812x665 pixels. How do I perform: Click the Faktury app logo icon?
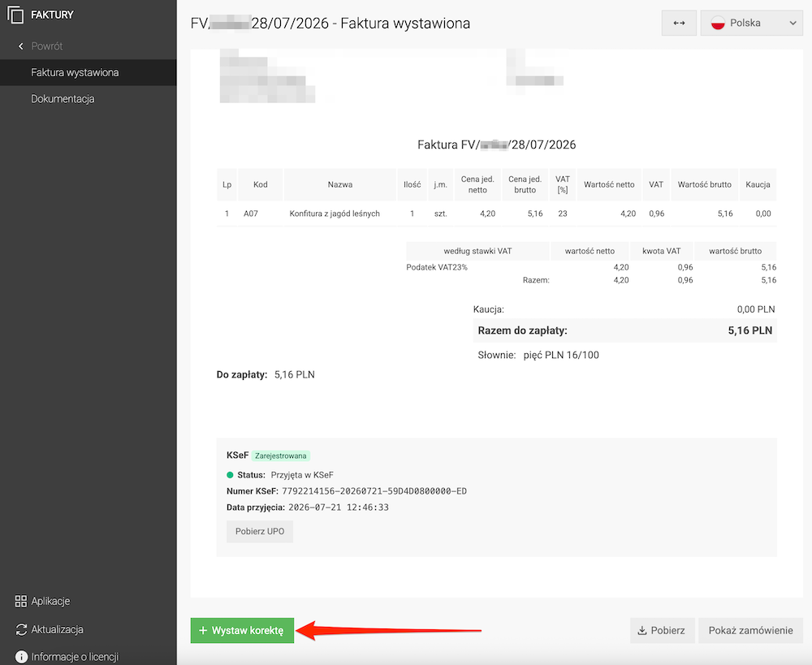[x=15, y=15]
